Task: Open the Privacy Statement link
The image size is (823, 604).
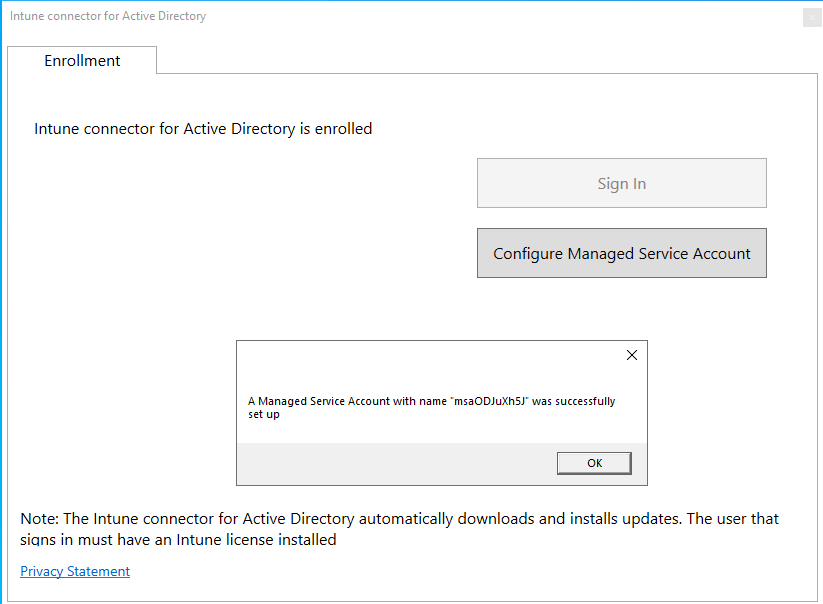Action: 75,571
